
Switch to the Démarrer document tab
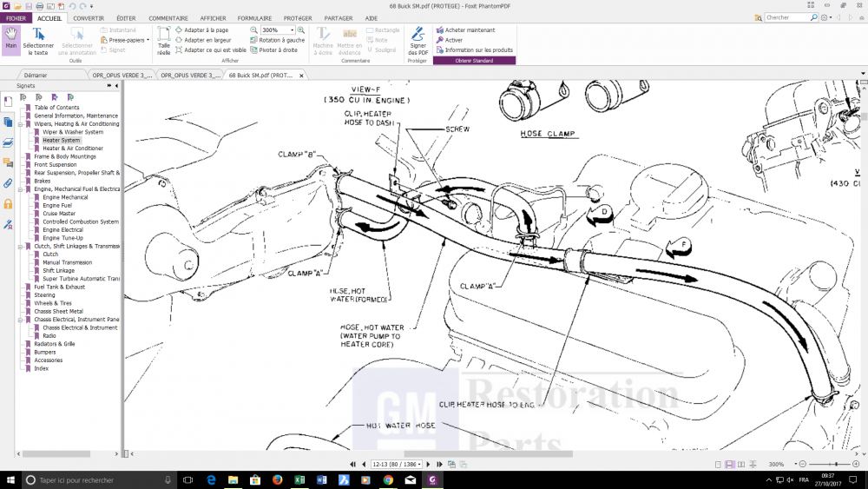[x=36, y=76]
